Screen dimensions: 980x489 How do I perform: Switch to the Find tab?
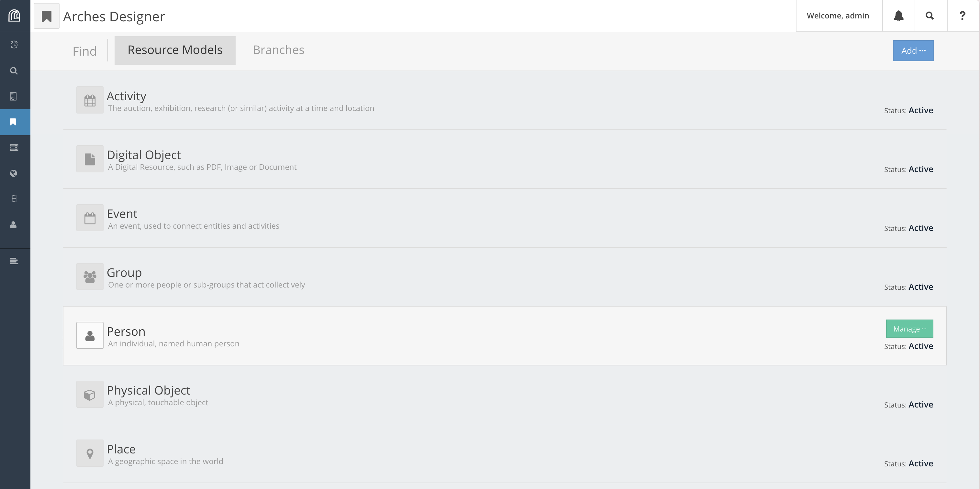tap(84, 50)
